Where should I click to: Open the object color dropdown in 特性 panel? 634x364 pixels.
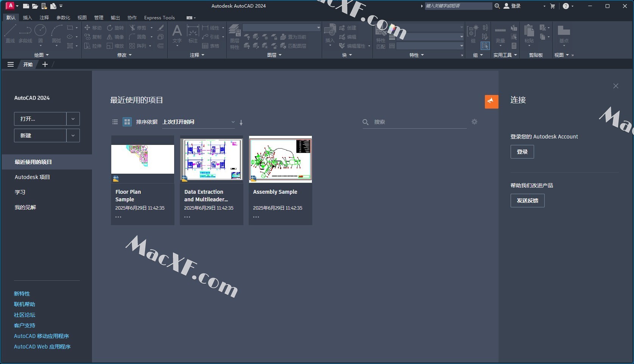pyautogui.click(x=430, y=28)
